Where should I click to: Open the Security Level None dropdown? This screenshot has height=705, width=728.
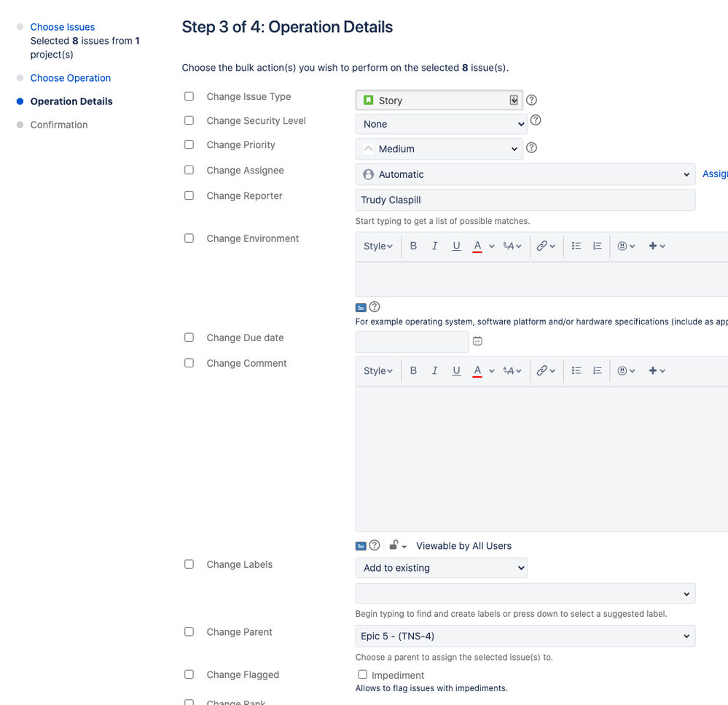pos(441,124)
